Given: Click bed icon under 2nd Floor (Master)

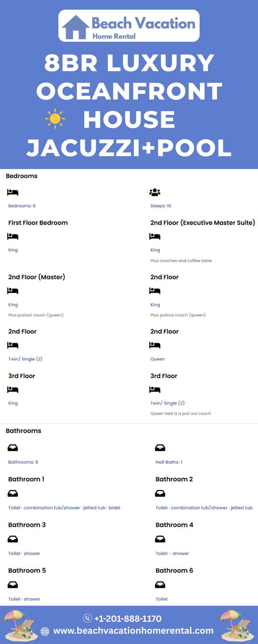Looking at the screenshot, I should [x=13, y=291].
